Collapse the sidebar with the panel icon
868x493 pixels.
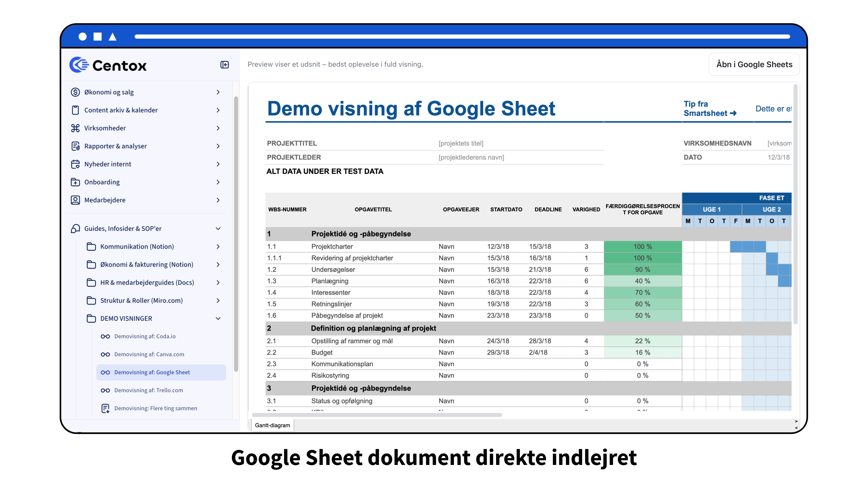(x=224, y=65)
